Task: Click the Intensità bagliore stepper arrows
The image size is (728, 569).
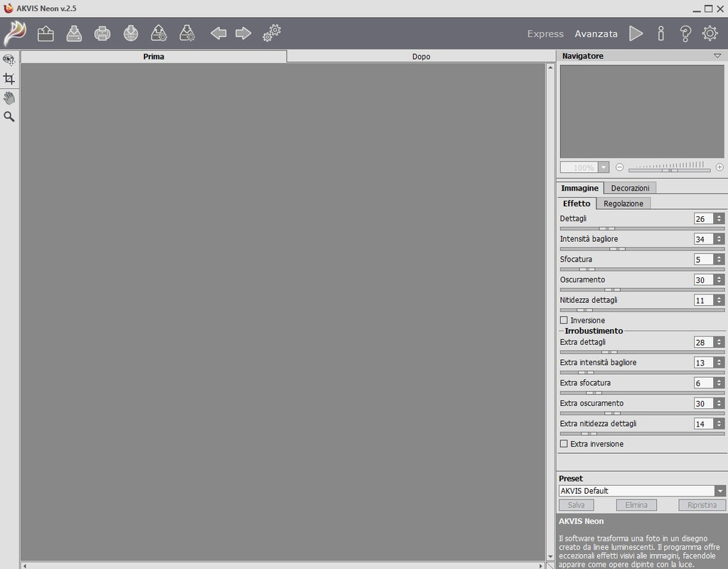Action: coord(719,239)
